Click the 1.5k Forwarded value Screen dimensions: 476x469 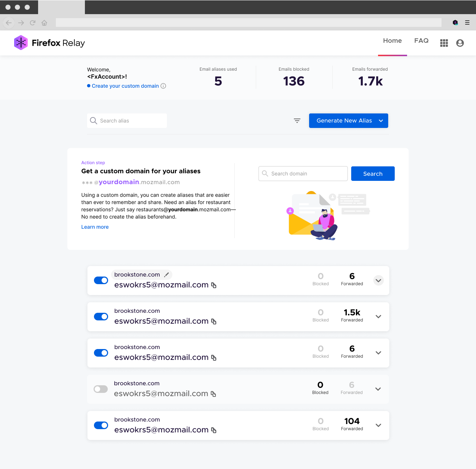coord(352,312)
